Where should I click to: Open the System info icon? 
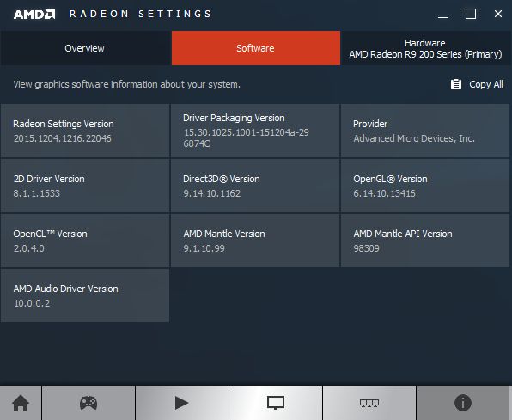tap(463, 403)
